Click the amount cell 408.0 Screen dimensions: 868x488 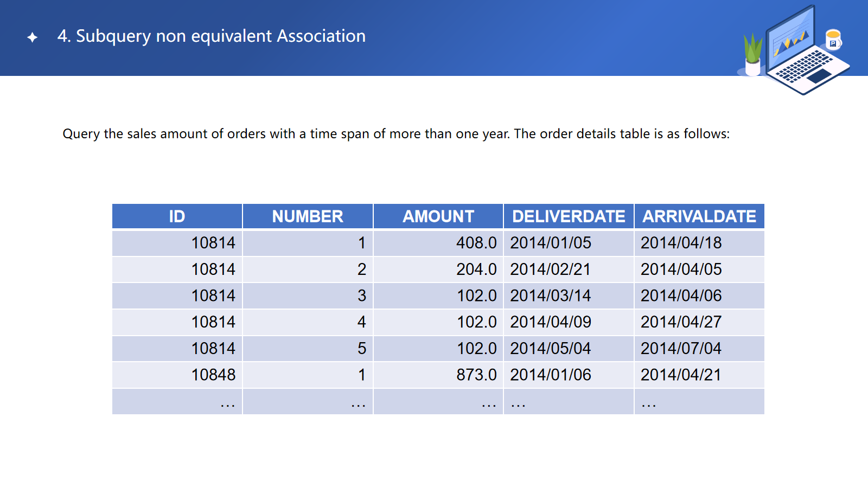(x=476, y=243)
